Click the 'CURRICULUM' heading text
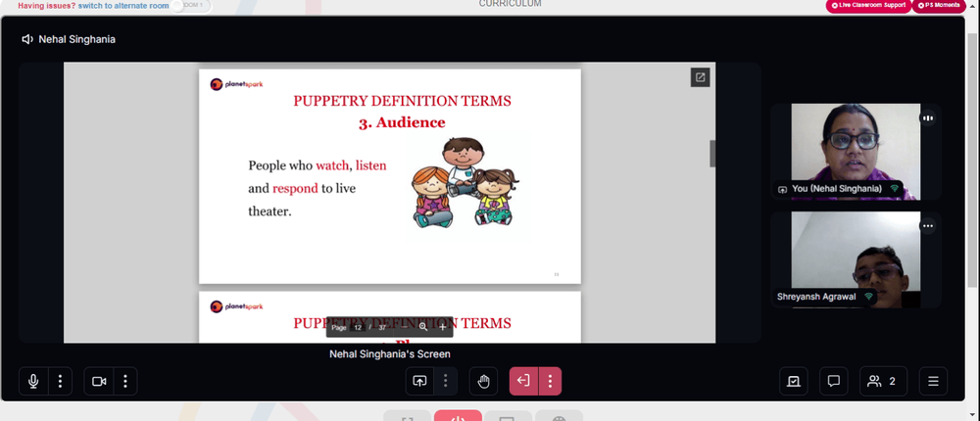980x421 pixels. point(510,4)
